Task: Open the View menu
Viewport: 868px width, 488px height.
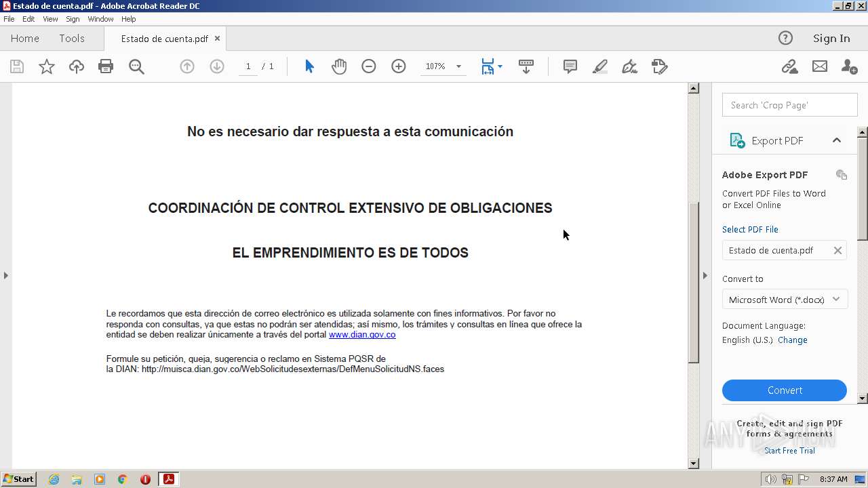Action: pos(50,19)
